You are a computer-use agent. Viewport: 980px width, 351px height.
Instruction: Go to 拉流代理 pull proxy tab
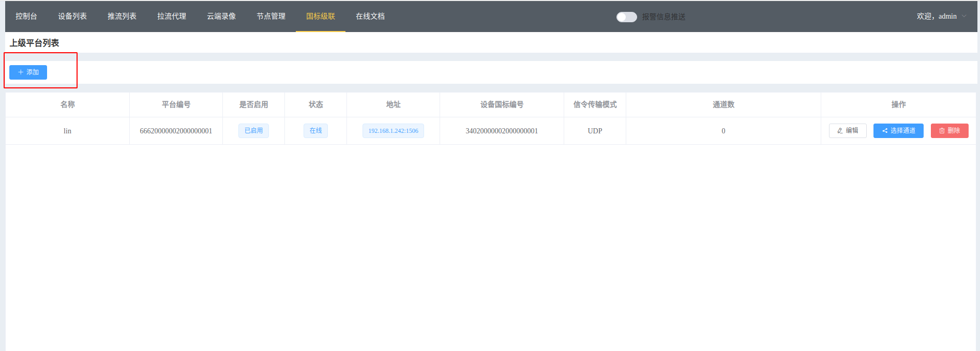point(172,17)
